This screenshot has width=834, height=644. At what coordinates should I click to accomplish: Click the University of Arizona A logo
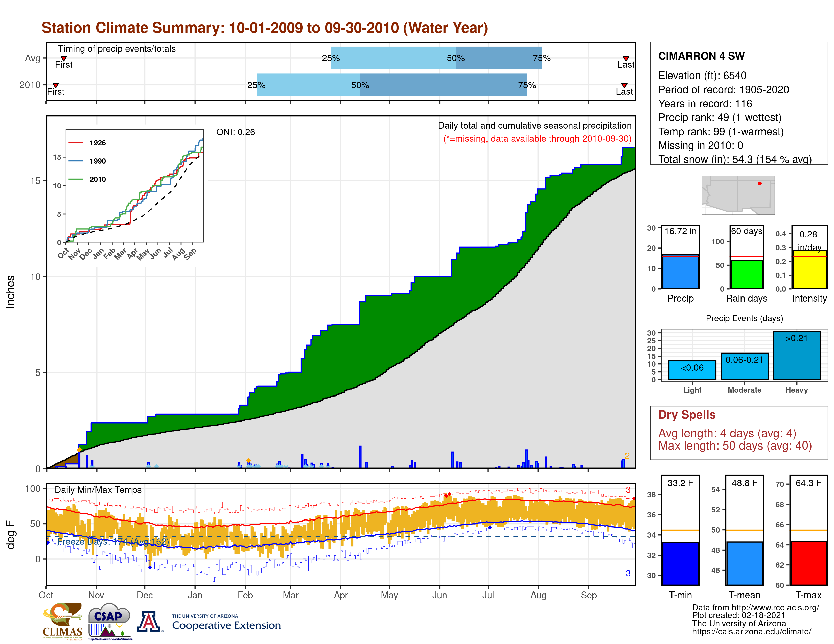click(x=149, y=622)
